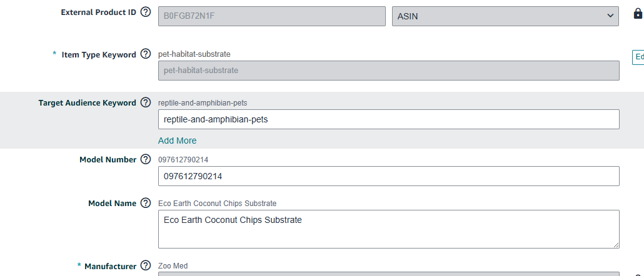Click the Target Audience Keyword label

tap(87, 102)
